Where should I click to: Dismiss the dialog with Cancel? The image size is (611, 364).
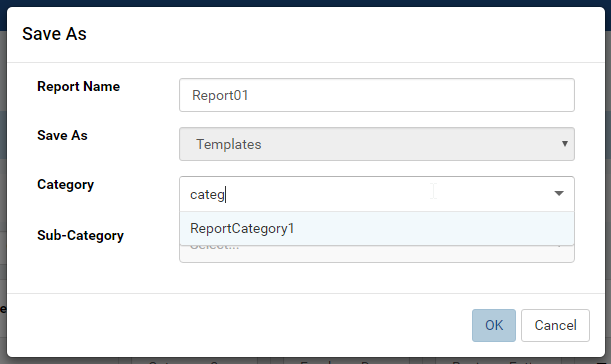coord(555,325)
